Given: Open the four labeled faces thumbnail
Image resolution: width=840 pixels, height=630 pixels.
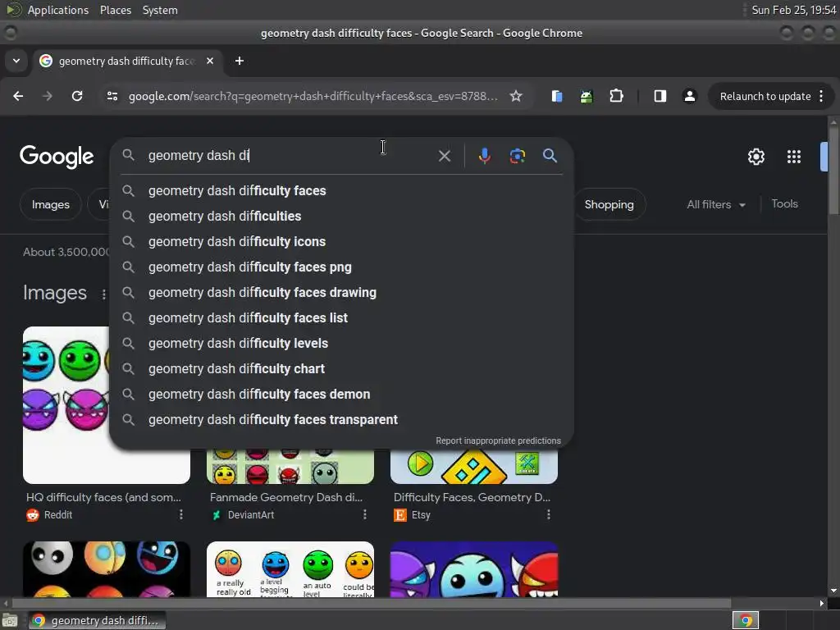Looking at the screenshot, I should click(290, 569).
